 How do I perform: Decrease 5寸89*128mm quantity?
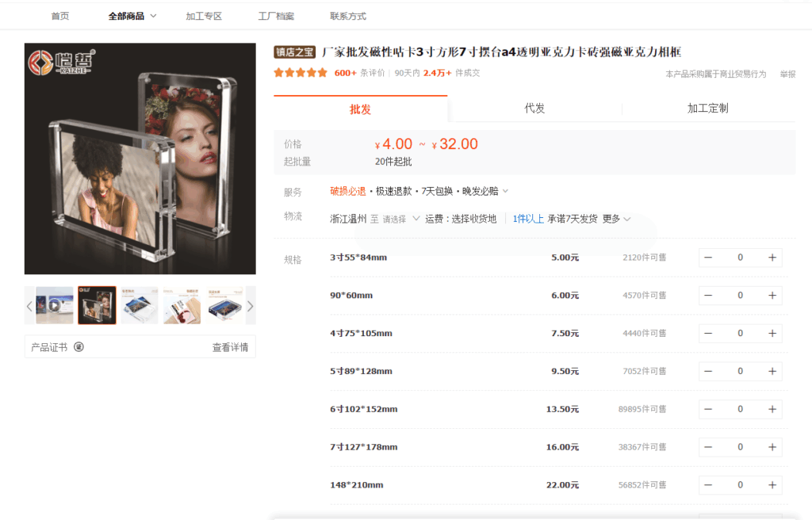click(x=708, y=371)
